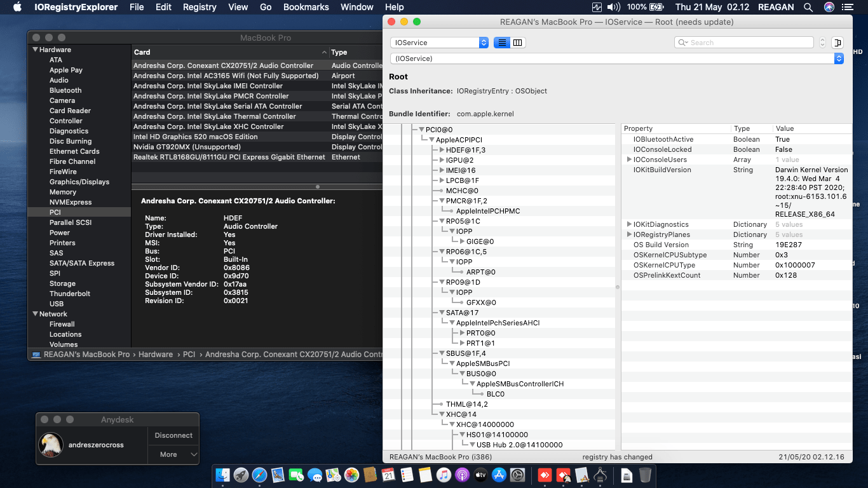The height and width of the screenshot is (488, 868).
Task: Select the Realtek RTL8168GU/8111GU Ethernet row
Action: (x=257, y=157)
